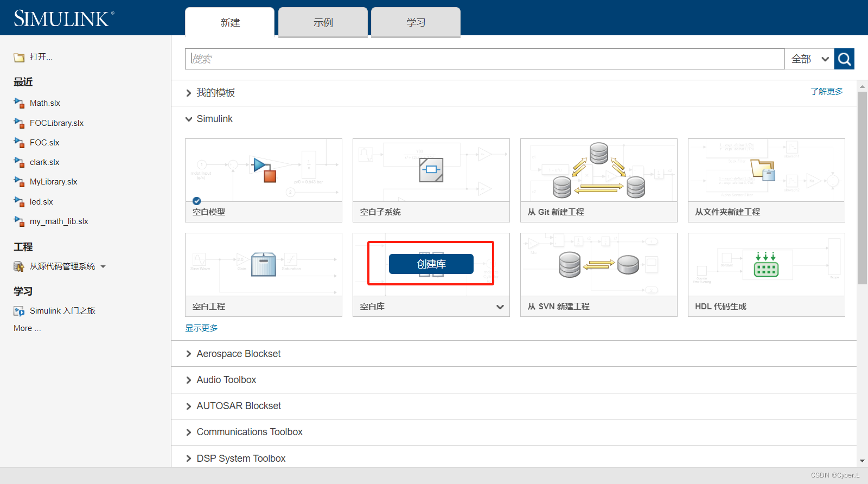
Task: Open recent file FOCLibrary.slx
Action: 57,123
